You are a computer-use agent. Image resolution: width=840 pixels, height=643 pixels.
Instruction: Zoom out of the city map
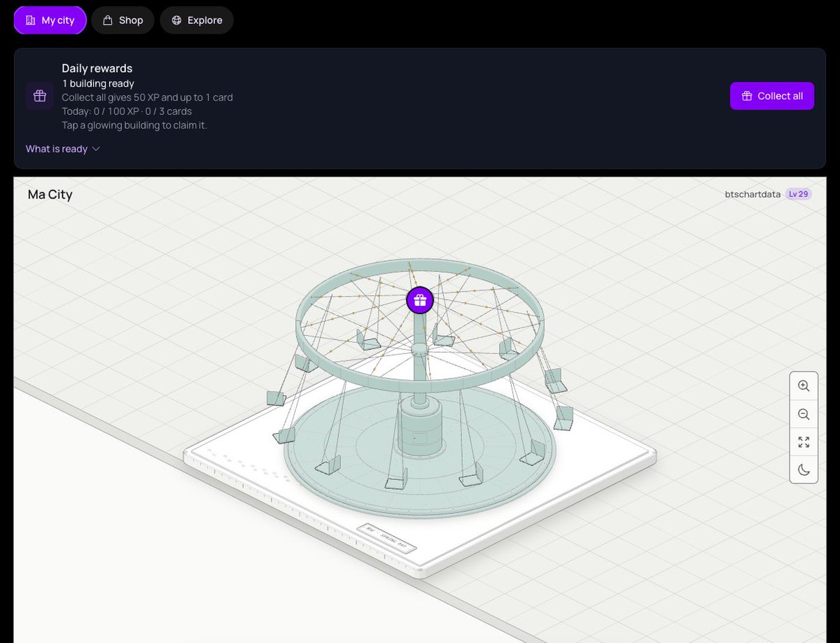coord(804,414)
